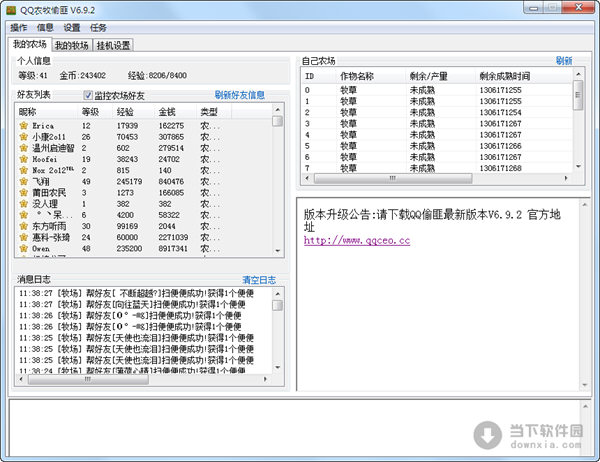Click the star icon beside friend 东方听雨
The height and width of the screenshot is (462, 600).
(x=24, y=226)
